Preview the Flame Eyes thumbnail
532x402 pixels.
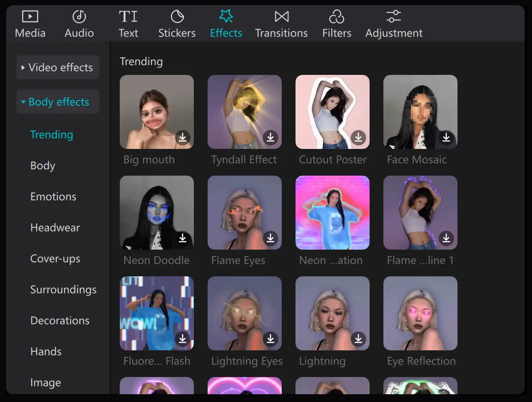(245, 213)
